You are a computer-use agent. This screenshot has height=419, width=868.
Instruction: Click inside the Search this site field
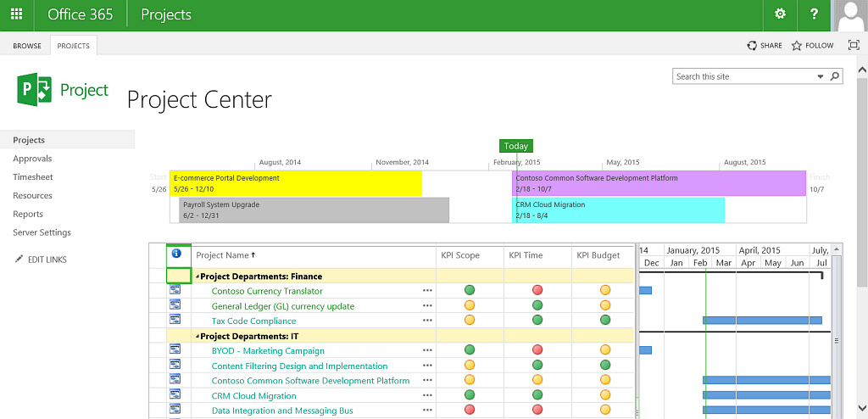(x=744, y=76)
